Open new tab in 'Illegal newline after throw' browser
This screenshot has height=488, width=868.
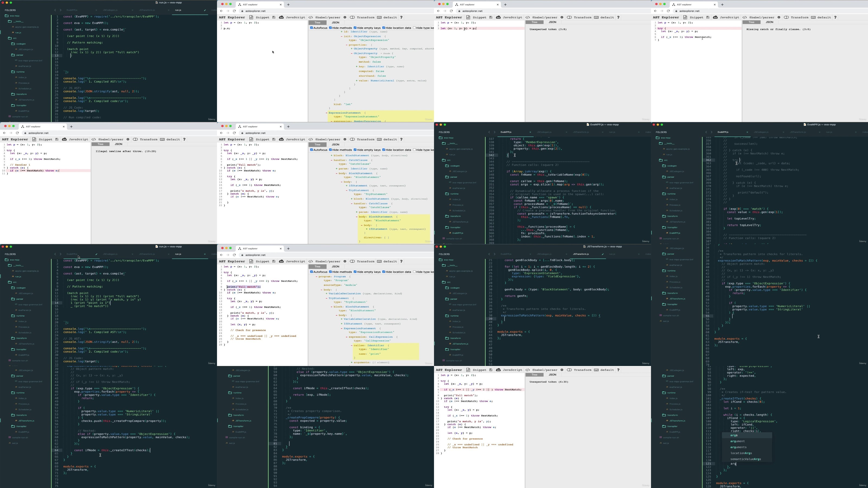click(71, 127)
